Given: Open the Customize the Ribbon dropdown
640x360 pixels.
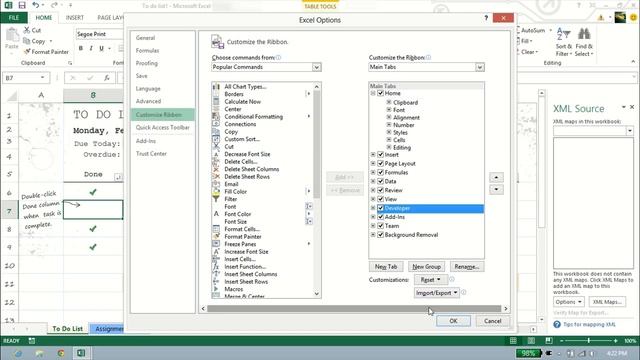Looking at the screenshot, I should 480,67.
